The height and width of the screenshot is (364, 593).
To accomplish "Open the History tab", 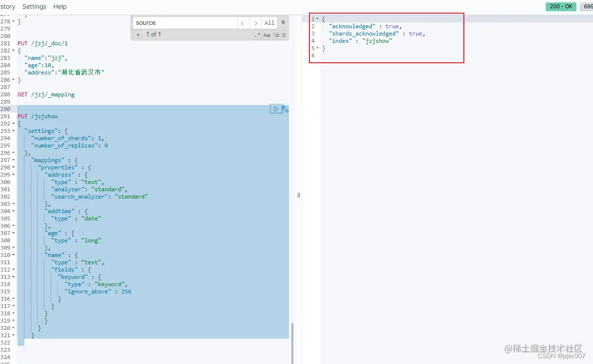I will tap(8, 7).
